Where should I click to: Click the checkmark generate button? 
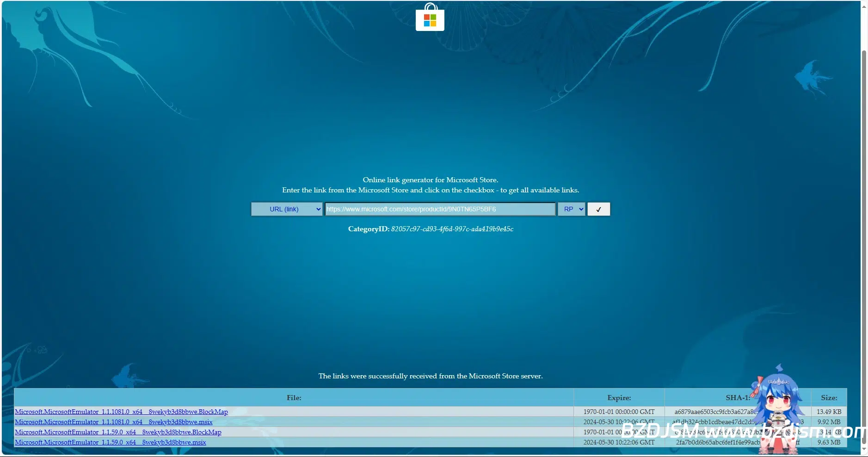click(x=599, y=209)
